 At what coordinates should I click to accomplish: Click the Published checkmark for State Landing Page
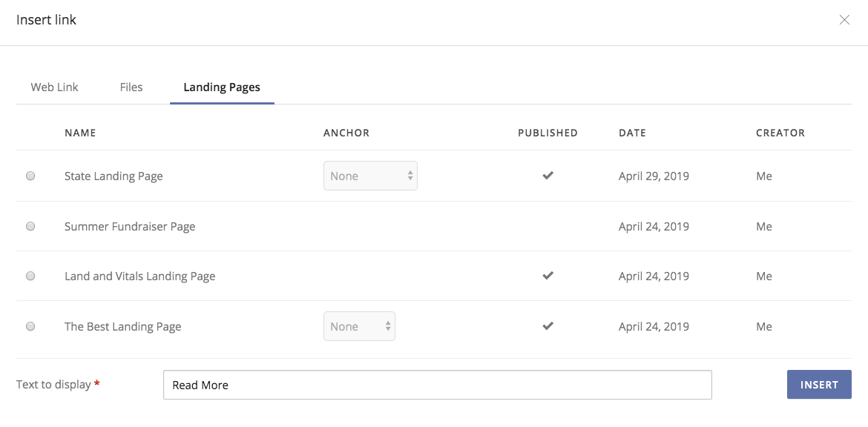point(548,176)
